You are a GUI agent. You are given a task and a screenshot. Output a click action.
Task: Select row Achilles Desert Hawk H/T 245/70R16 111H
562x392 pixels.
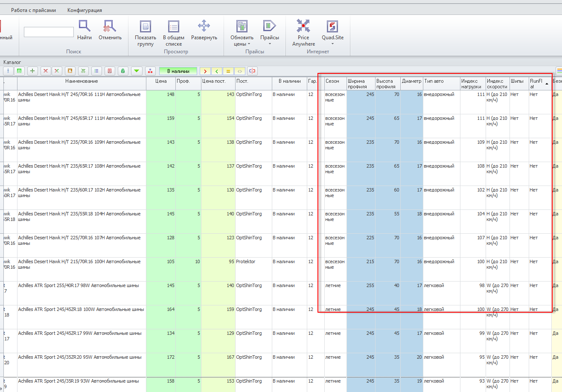[281, 102]
